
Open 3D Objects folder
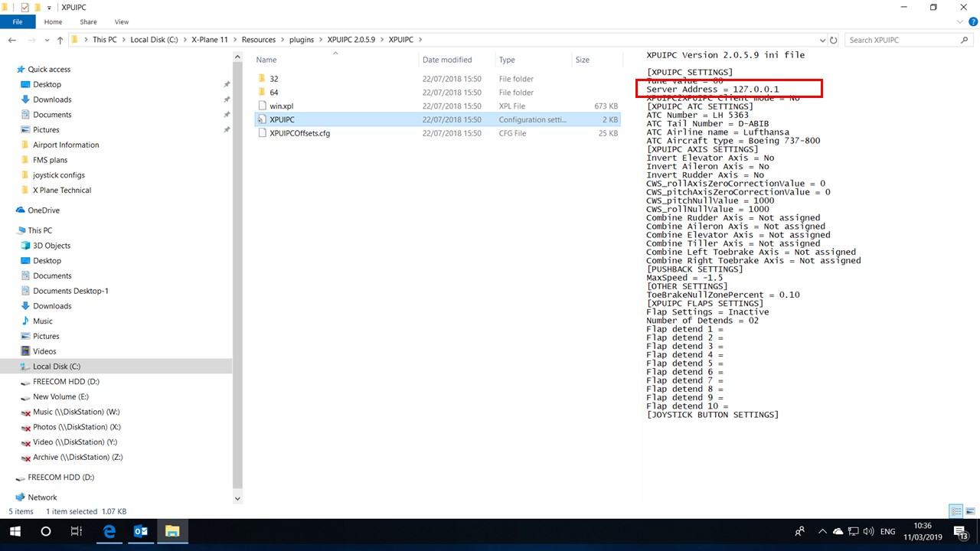pos(51,246)
